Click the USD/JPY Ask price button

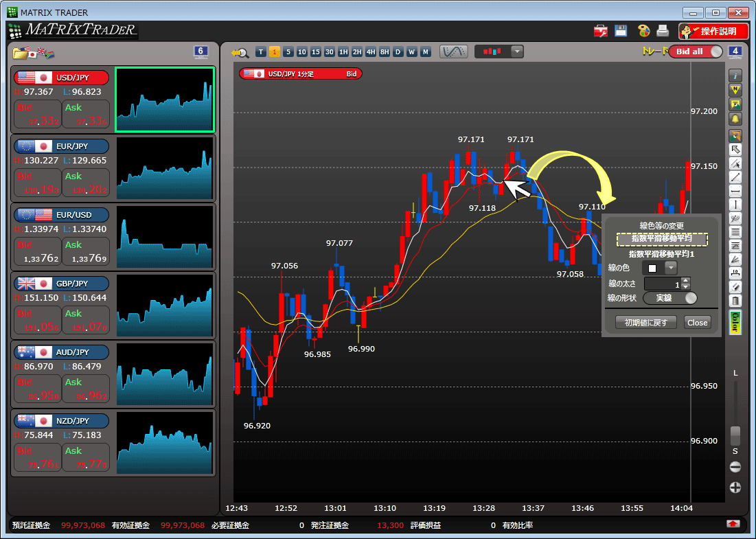[86, 114]
